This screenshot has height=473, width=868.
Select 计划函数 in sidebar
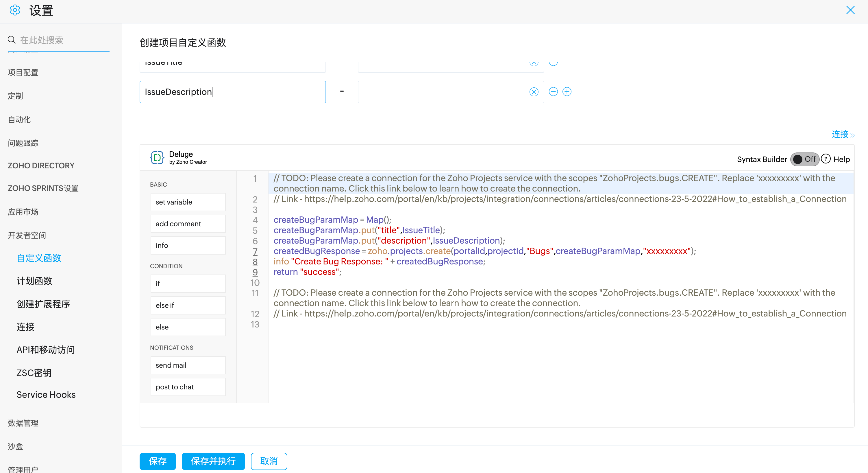tap(34, 281)
